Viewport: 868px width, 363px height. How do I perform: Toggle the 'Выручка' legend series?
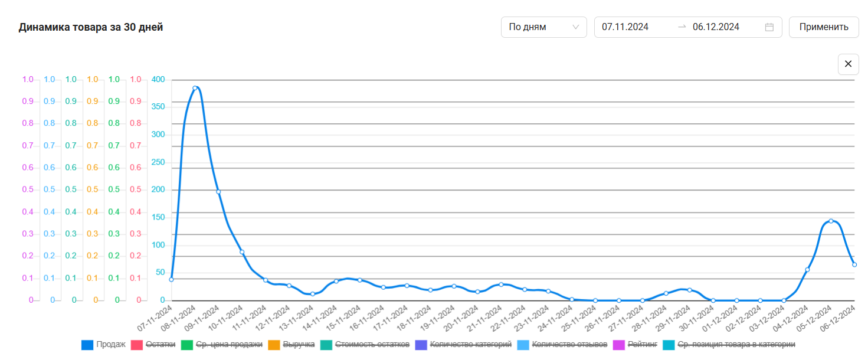click(291, 345)
